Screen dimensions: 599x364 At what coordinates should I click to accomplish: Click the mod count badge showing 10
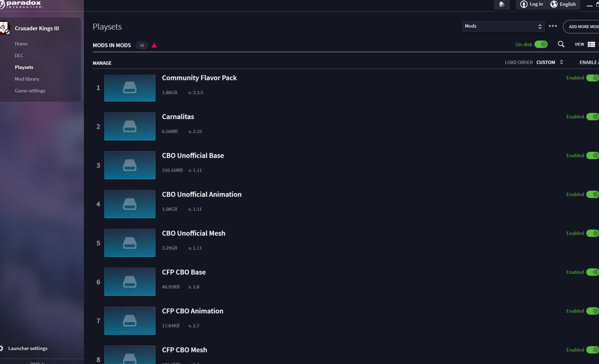click(x=142, y=45)
